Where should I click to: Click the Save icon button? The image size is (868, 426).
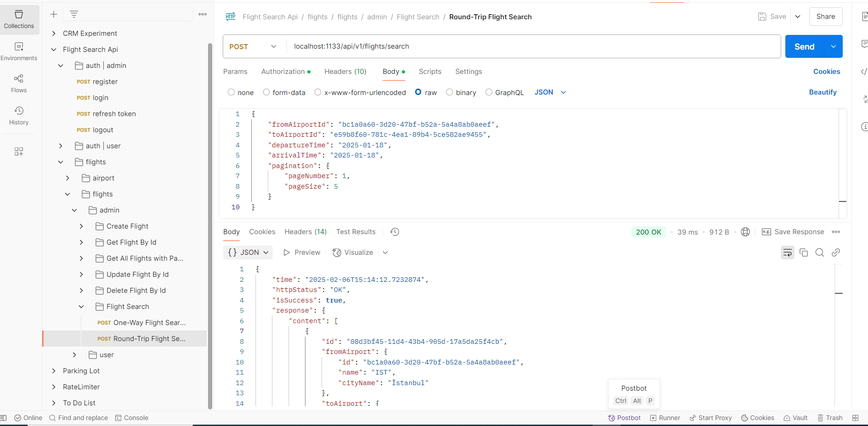[772, 17]
